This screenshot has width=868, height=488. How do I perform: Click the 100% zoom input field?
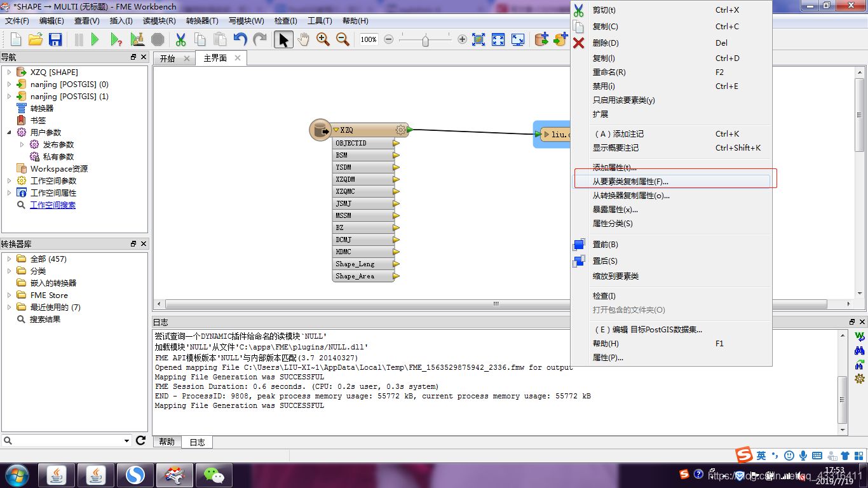[x=369, y=39]
